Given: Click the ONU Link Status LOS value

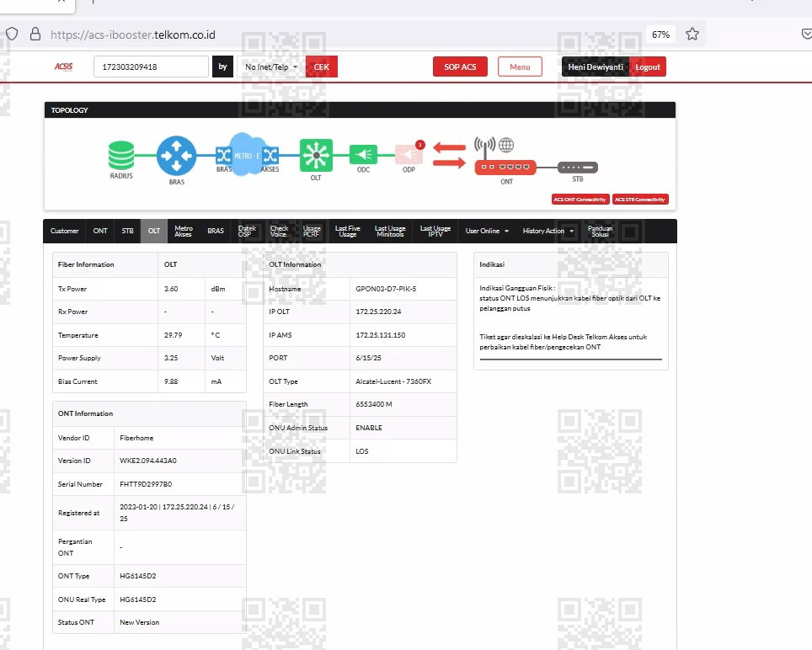Looking at the screenshot, I should click(362, 451).
